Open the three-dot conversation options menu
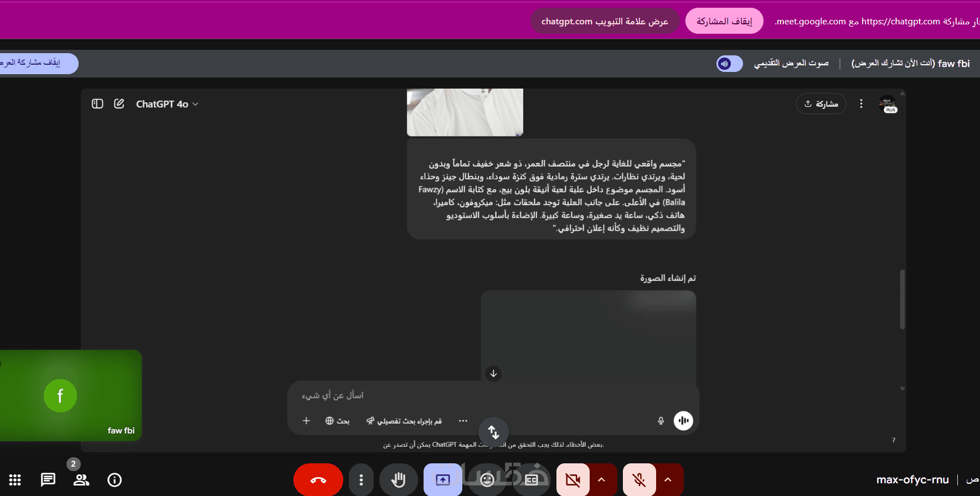980x496 pixels. 861,104
